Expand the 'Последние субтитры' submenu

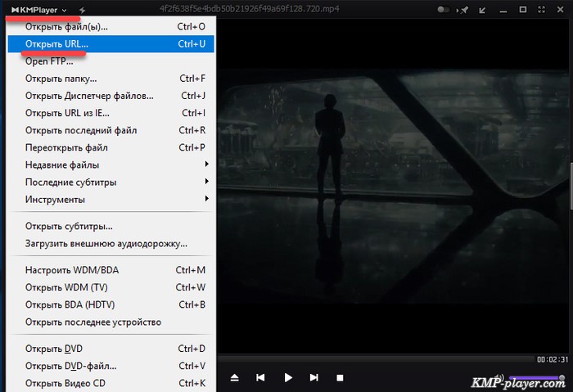pyautogui.click(x=111, y=182)
